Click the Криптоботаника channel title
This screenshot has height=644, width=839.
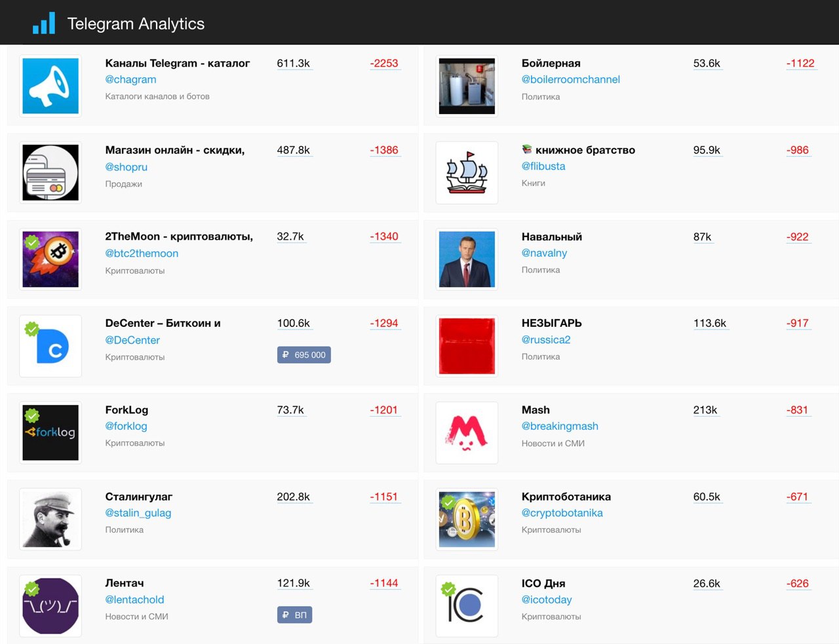pyautogui.click(x=566, y=497)
